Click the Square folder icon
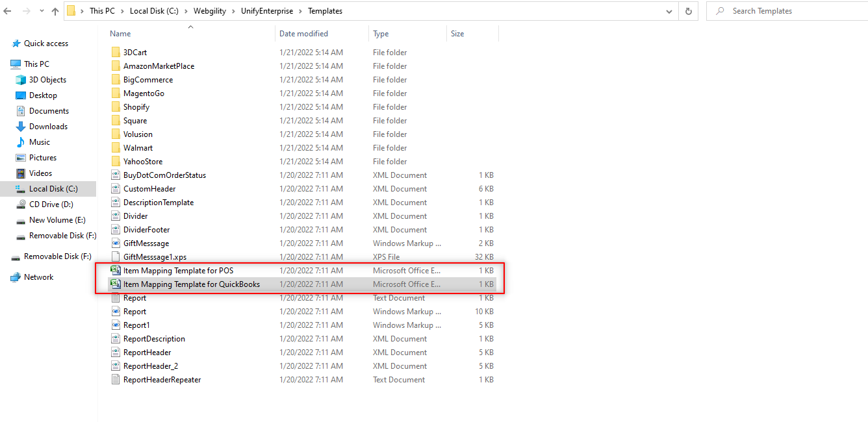The image size is (868, 422). [115, 121]
